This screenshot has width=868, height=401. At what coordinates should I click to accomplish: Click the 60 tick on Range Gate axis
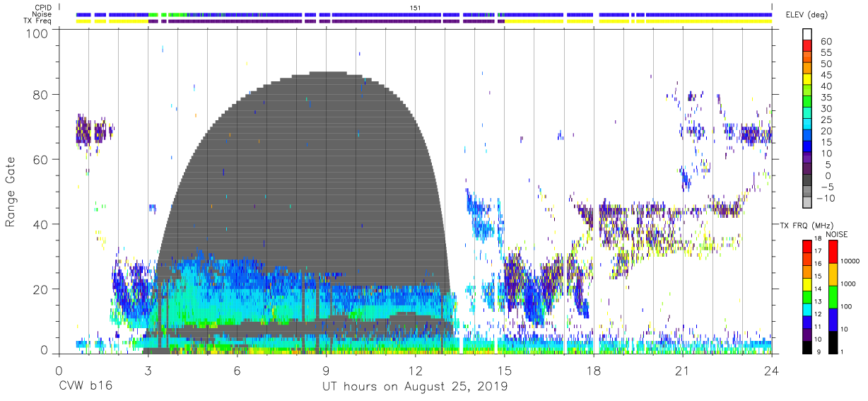pyautogui.click(x=40, y=160)
